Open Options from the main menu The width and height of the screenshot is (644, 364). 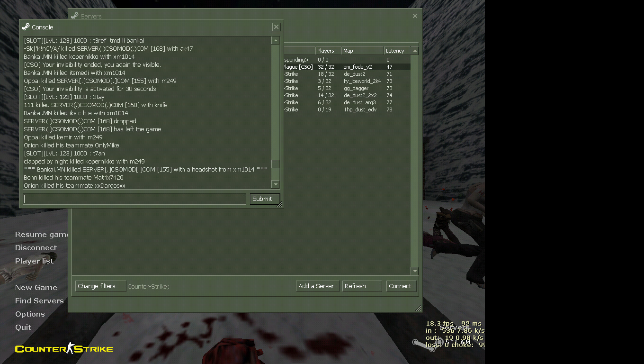[x=30, y=314]
